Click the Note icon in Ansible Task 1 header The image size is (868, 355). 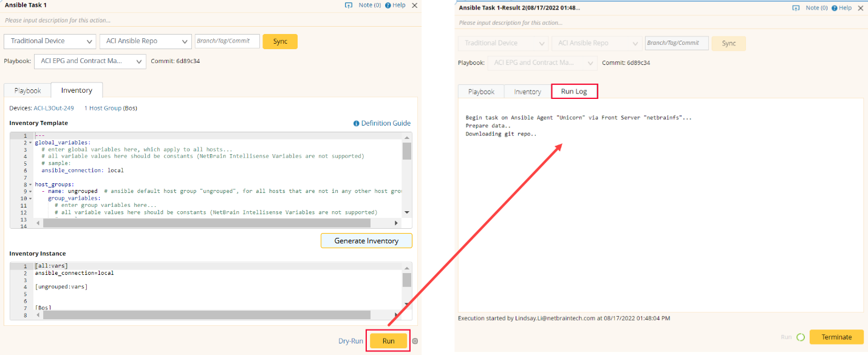point(349,5)
